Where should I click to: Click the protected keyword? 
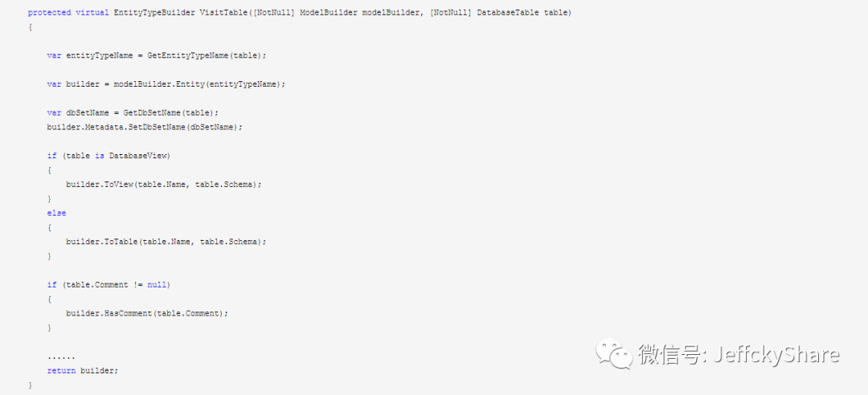(49, 13)
